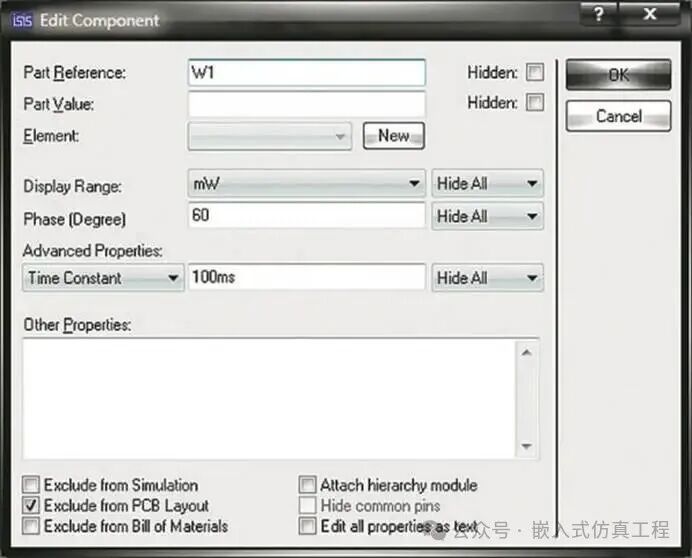Click the Cancel button
692x558 pixels.
(x=618, y=116)
